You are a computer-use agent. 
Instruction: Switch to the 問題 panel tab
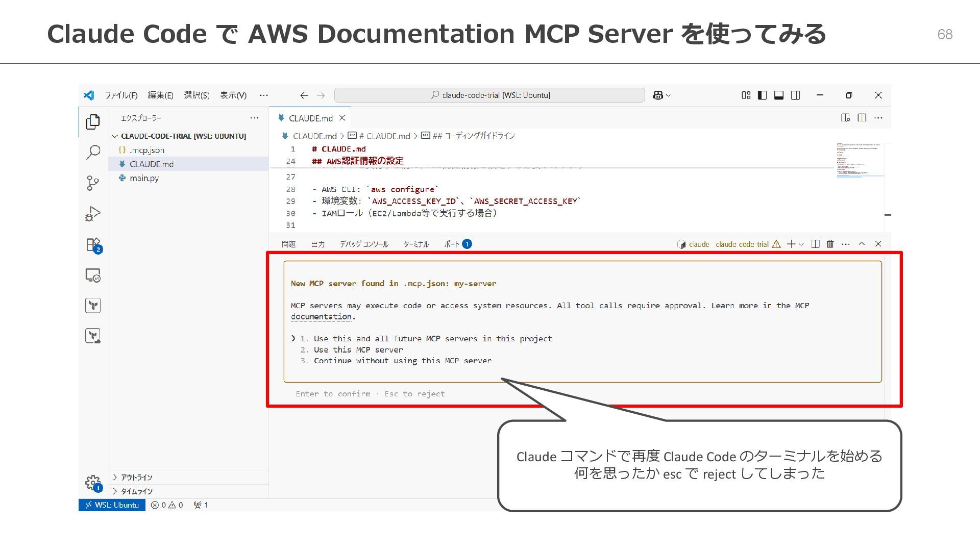point(288,244)
